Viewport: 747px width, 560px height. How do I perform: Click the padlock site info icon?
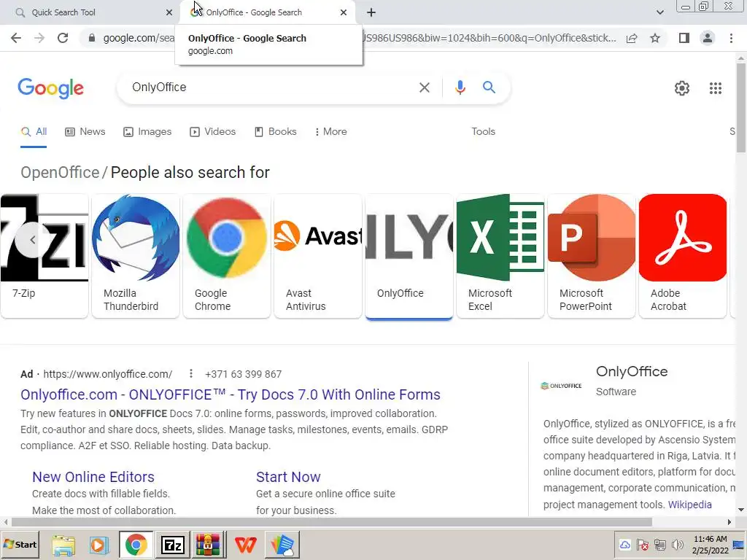(x=92, y=38)
